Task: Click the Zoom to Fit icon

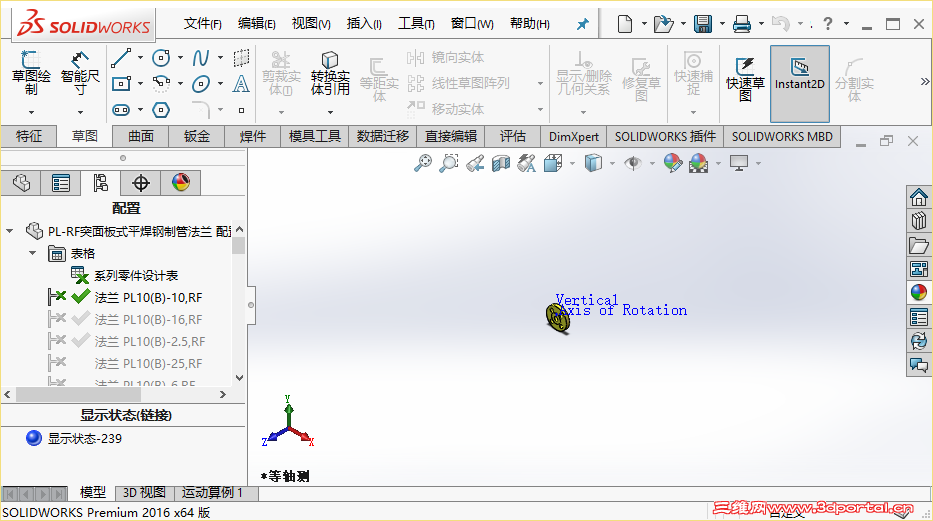Action: 422,163
